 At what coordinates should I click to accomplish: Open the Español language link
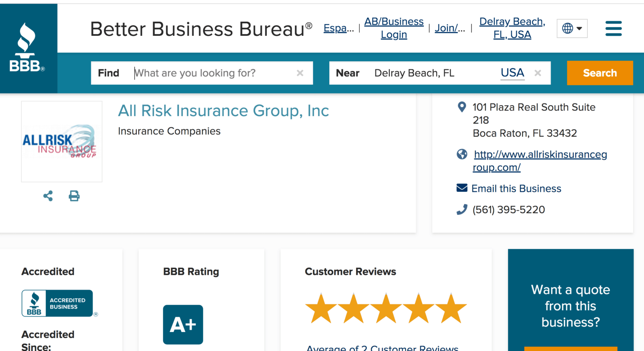(x=339, y=28)
